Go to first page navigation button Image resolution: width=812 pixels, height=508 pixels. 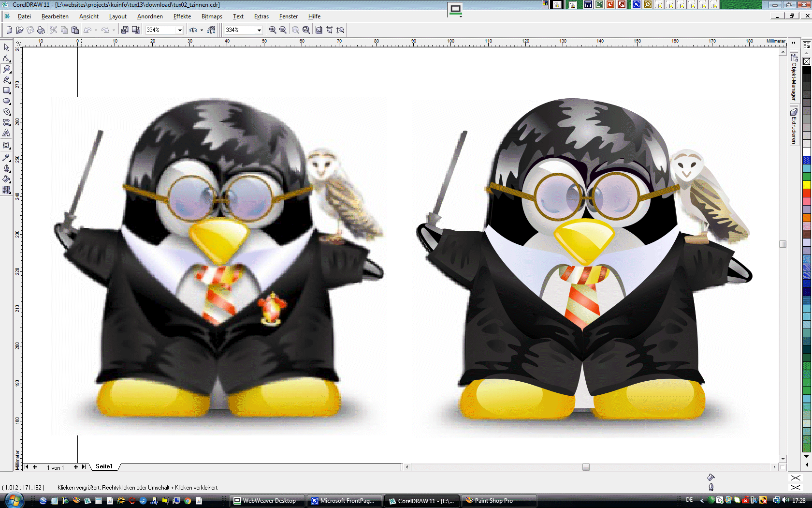coord(27,467)
